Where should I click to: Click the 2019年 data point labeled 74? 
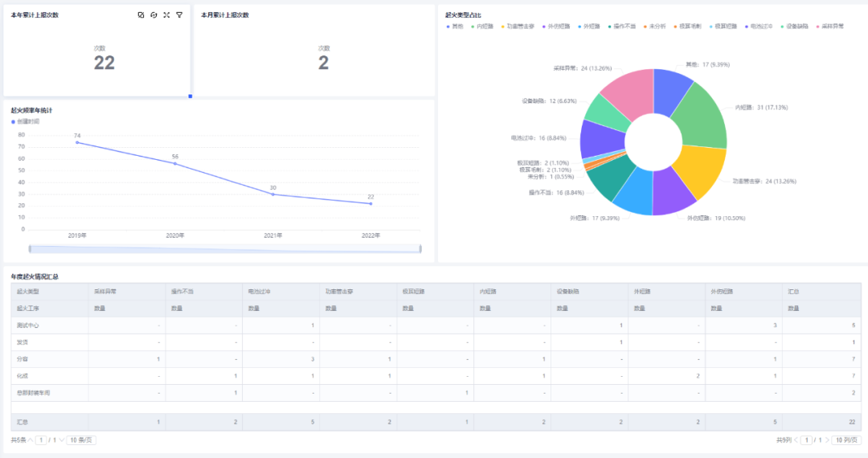point(77,143)
